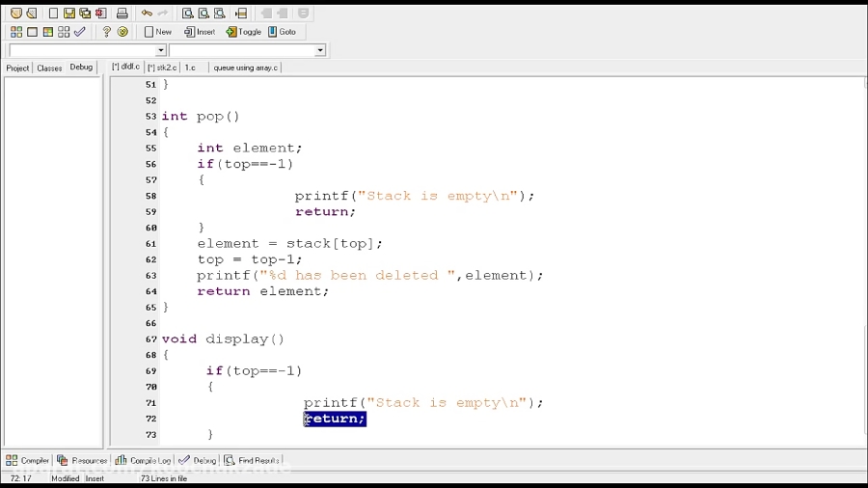Viewport: 868px width, 488px height.
Task: Click the Rebuild All gray squares icon
Action: (64, 32)
